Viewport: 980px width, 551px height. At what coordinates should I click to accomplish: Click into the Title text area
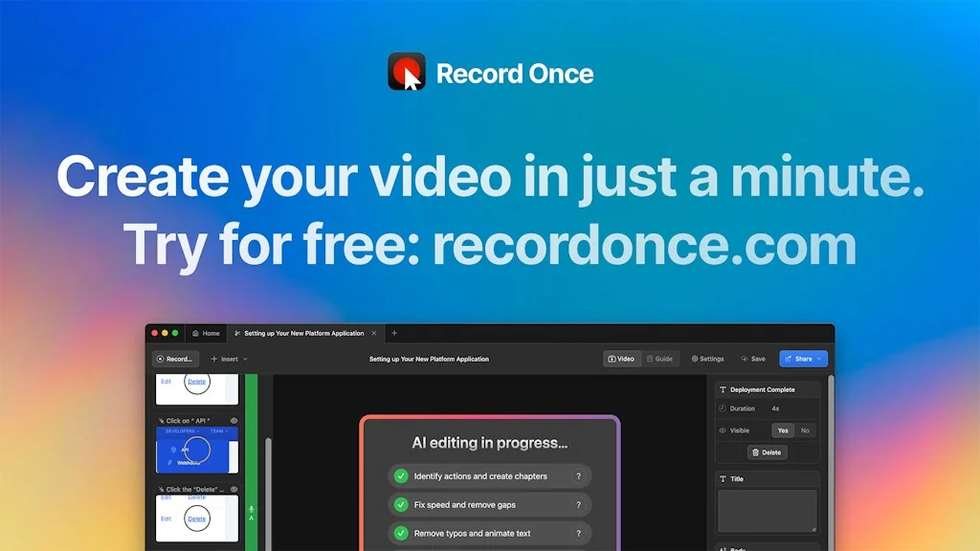(x=767, y=511)
